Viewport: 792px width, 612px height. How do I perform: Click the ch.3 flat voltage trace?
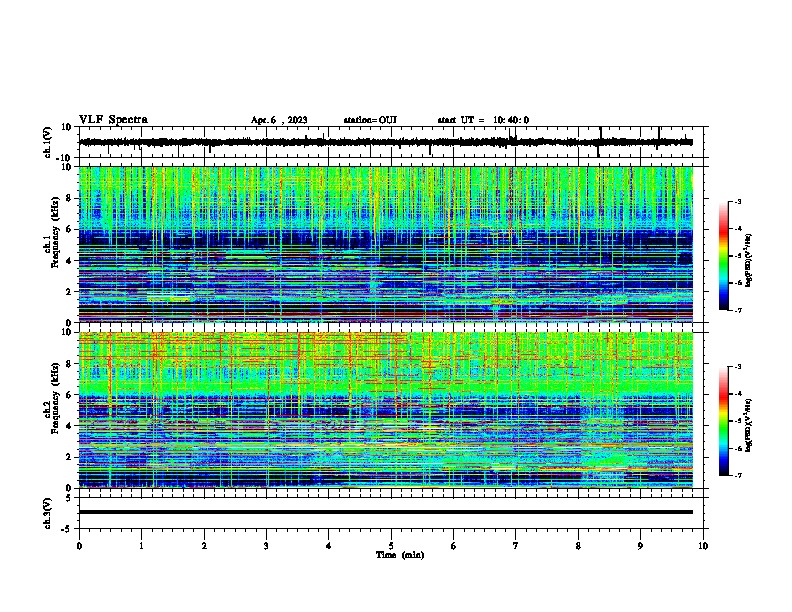(x=386, y=512)
